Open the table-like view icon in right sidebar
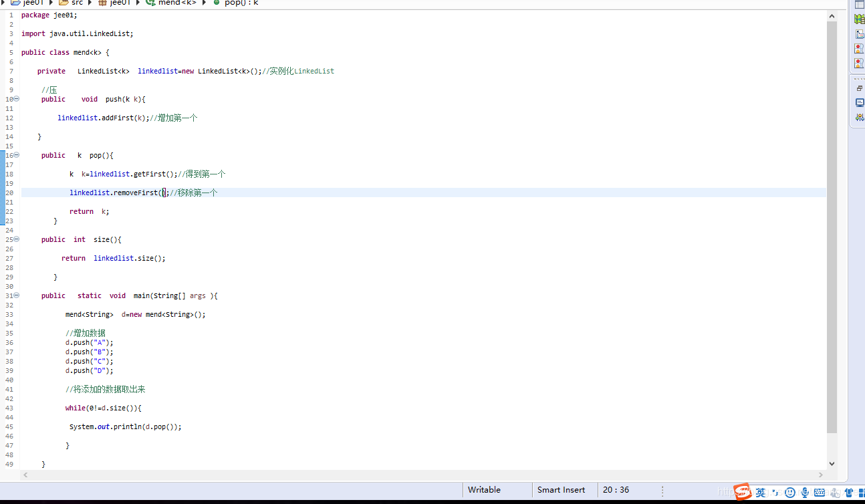The width and height of the screenshot is (865, 504). click(860, 5)
